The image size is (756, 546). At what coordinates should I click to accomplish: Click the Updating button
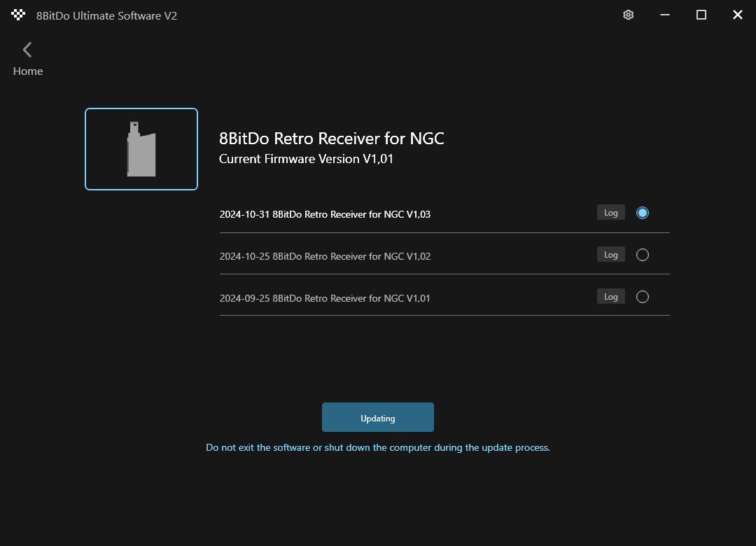click(x=378, y=417)
